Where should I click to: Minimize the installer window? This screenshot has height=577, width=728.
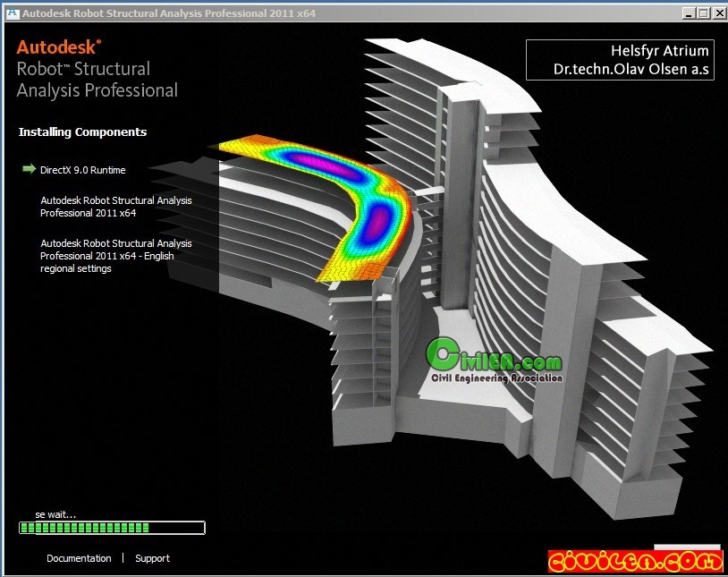coord(689,13)
